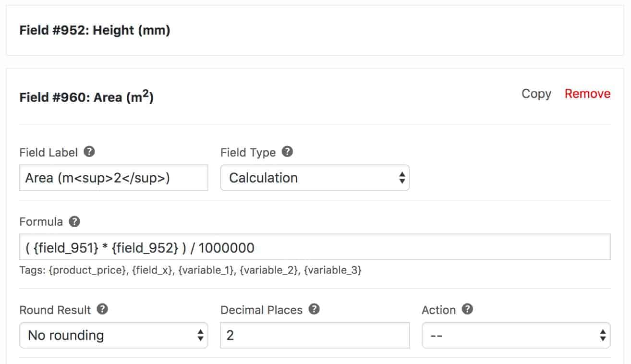
Task: Focus the Decimal Places input with value 2
Action: tap(315, 335)
